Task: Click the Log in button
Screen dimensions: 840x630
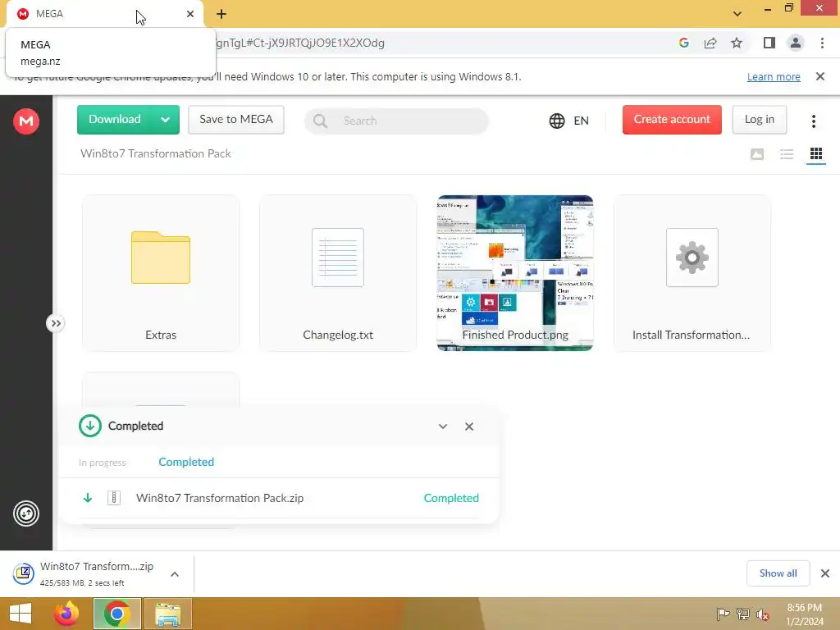Action: coord(759,120)
